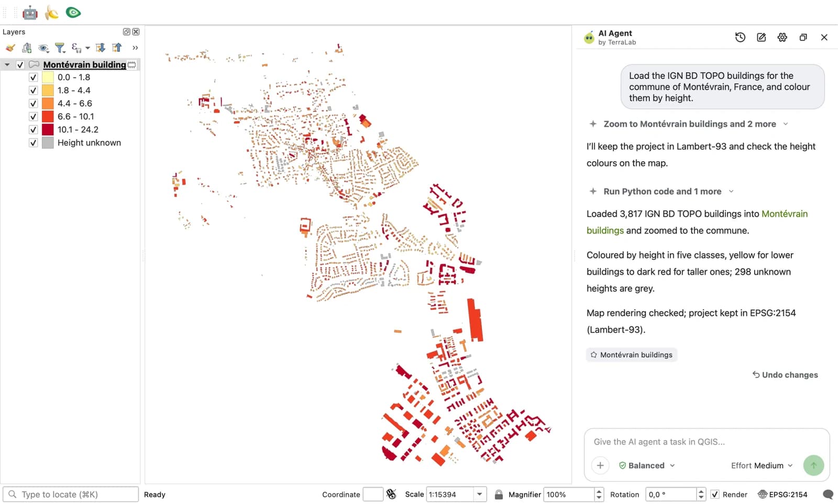Click the 'Type to locate' search field

(x=71, y=494)
